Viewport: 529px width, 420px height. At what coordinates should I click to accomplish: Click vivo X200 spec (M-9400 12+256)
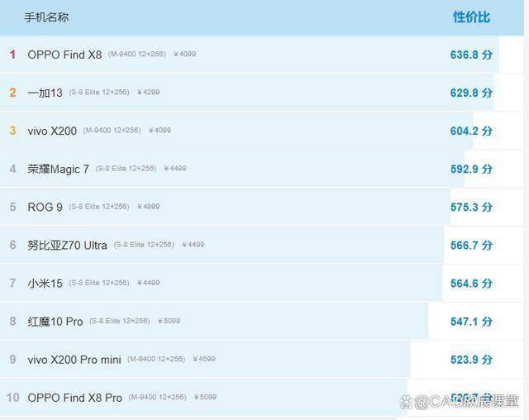point(112,131)
